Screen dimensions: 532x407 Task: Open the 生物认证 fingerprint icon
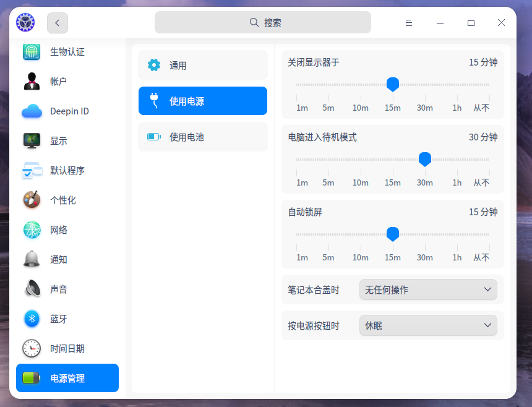[x=32, y=51]
